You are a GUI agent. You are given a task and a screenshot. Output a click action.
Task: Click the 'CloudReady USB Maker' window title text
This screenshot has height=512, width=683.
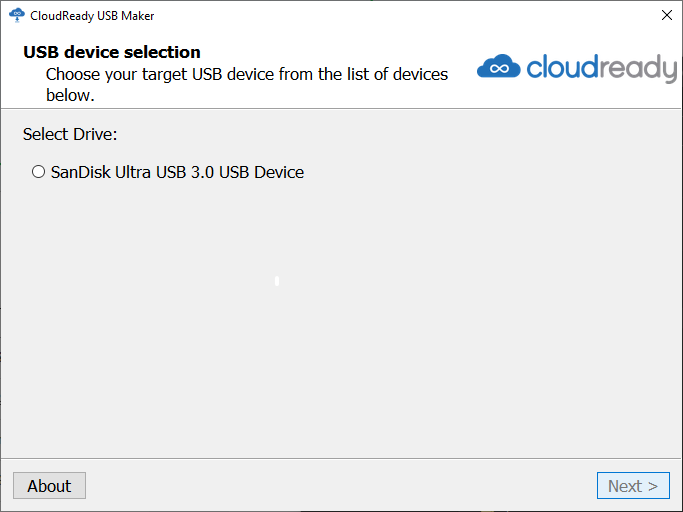[x=92, y=16]
